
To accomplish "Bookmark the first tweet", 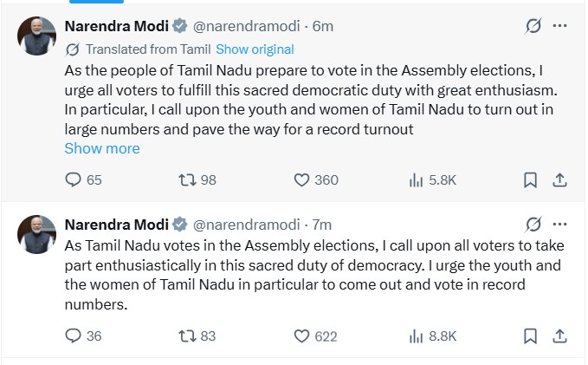I will 531,179.
